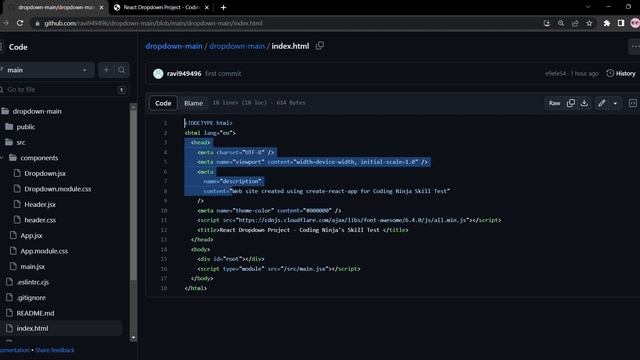Bookmark this page star icon

[589, 23]
